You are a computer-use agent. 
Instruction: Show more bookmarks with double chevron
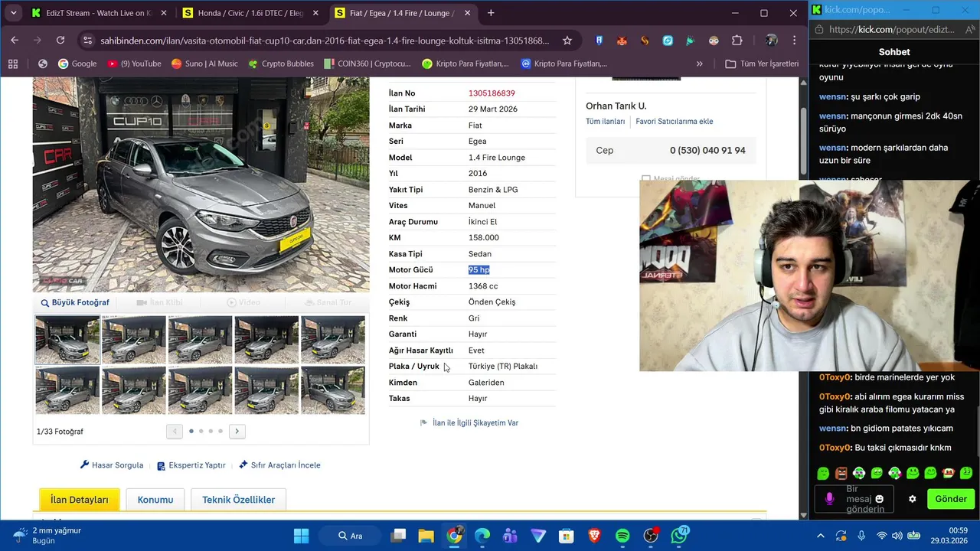[699, 64]
